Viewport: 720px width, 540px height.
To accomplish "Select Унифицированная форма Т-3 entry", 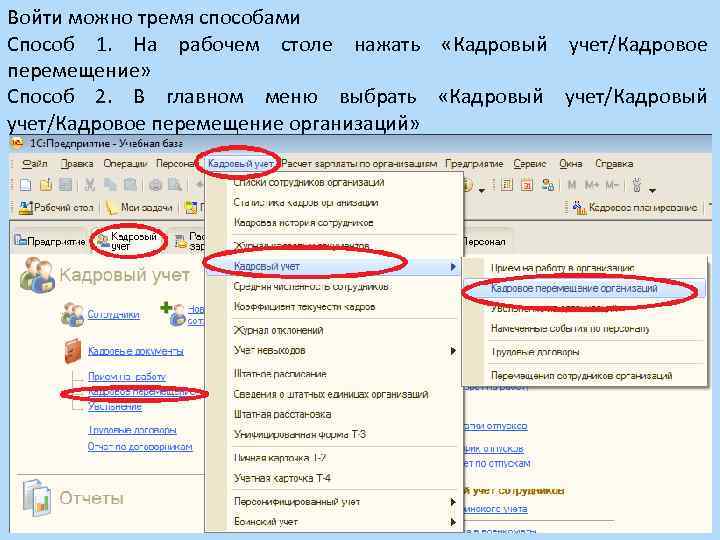I will pos(299,434).
